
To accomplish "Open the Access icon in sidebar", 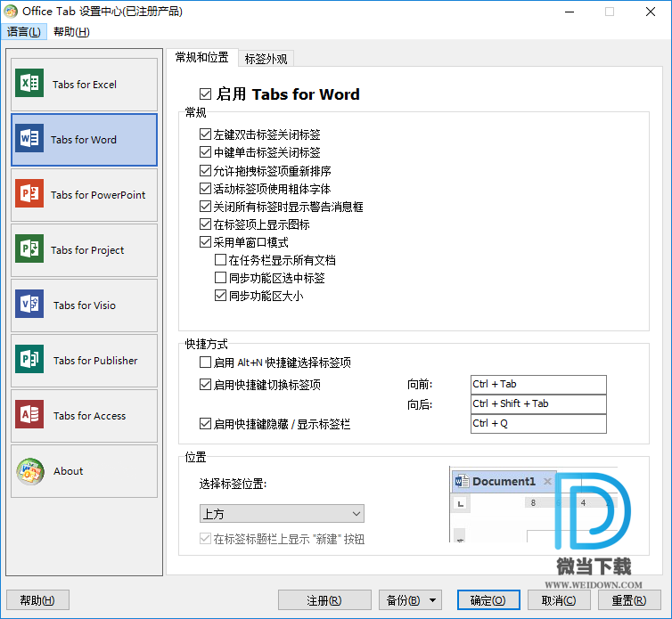I will 29,414.
